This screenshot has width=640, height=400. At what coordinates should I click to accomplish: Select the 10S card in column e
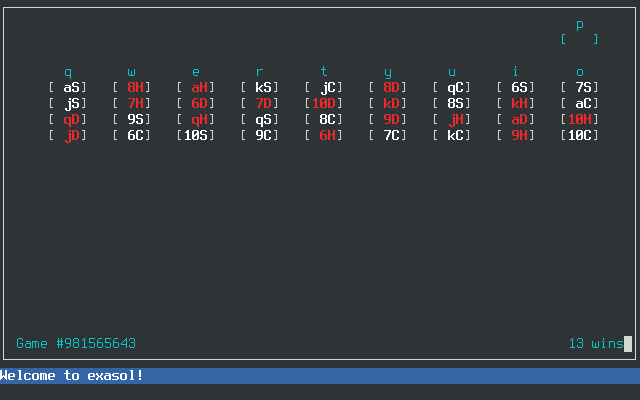click(x=196, y=135)
